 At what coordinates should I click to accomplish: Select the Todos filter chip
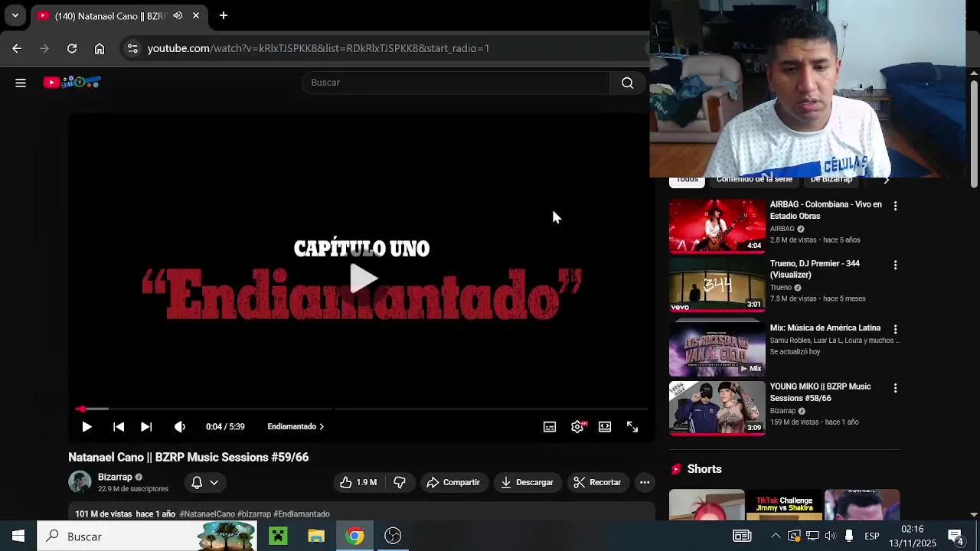(x=687, y=181)
